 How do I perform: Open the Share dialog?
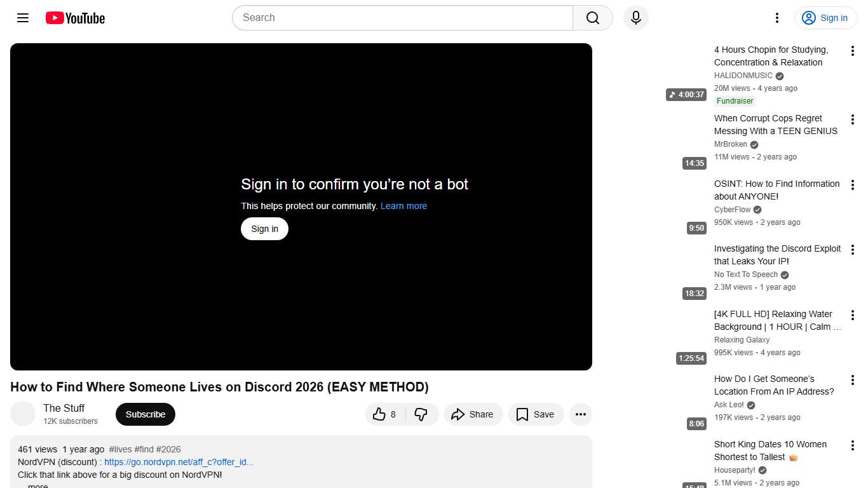pyautogui.click(x=473, y=414)
